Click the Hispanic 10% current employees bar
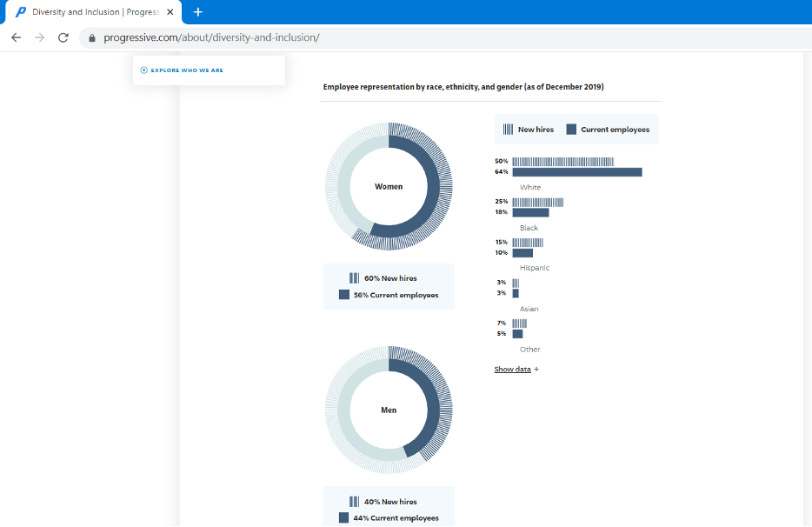This screenshot has height=527, width=812. click(x=522, y=253)
